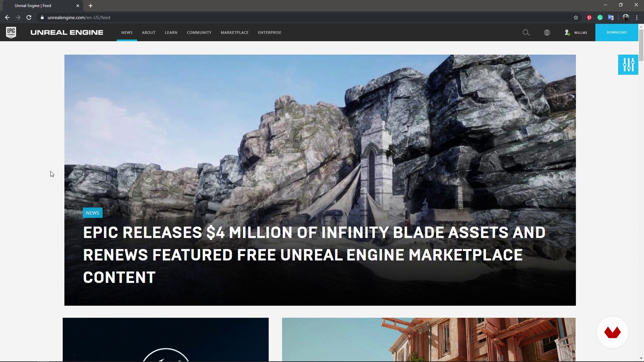Open the dark logo article thumbnail
The image size is (644, 362).
[166, 340]
